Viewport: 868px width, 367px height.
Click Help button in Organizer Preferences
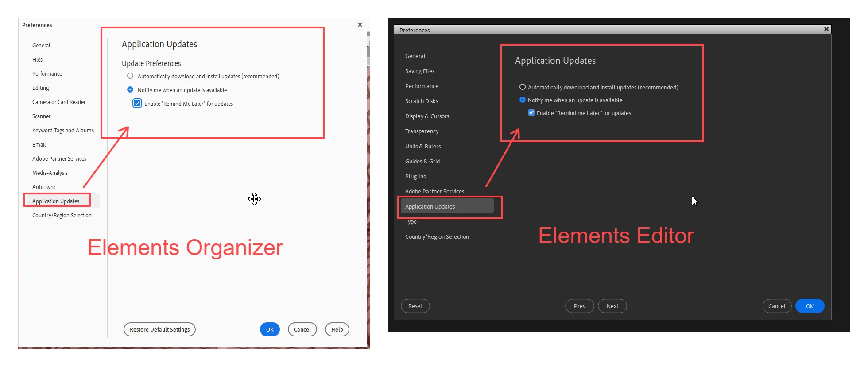click(x=337, y=329)
